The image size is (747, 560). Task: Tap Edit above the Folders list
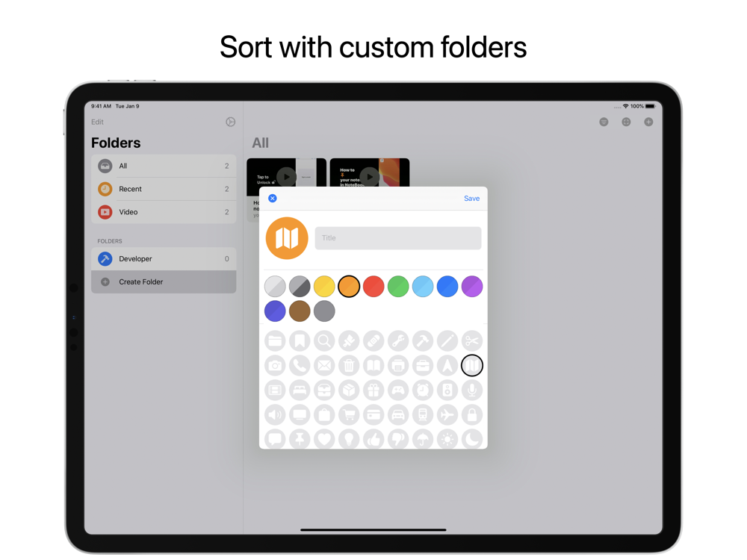pos(97,122)
